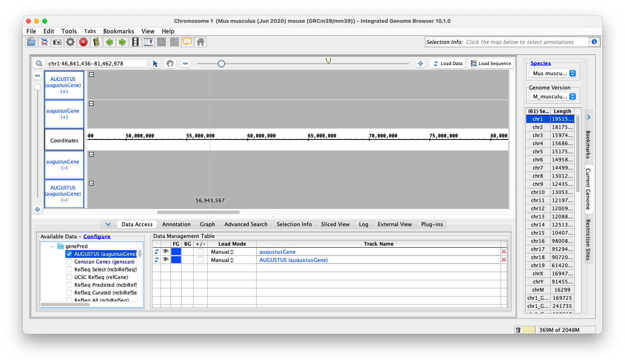Image resolution: width=625 pixels, height=364 pixels.
Task: Enable the Genscan Genes dataset checkbox
Action: (x=69, y=262)
